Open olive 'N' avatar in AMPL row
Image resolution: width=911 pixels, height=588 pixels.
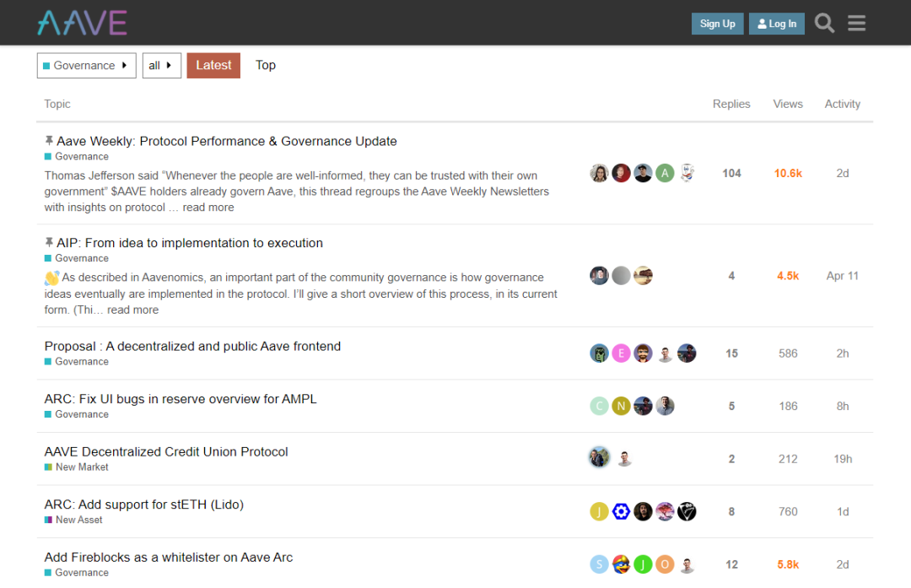pyautogui.click(x=621, y=406)
